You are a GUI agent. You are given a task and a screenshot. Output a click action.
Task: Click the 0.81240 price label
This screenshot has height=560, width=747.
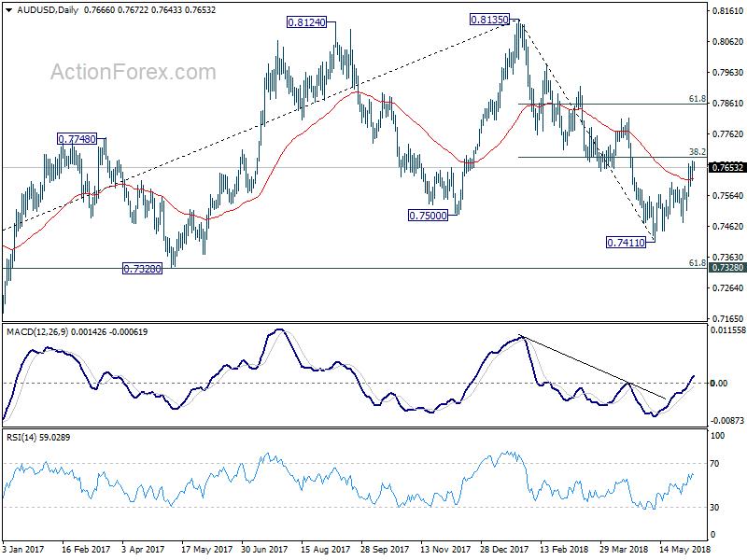[307, 21]
